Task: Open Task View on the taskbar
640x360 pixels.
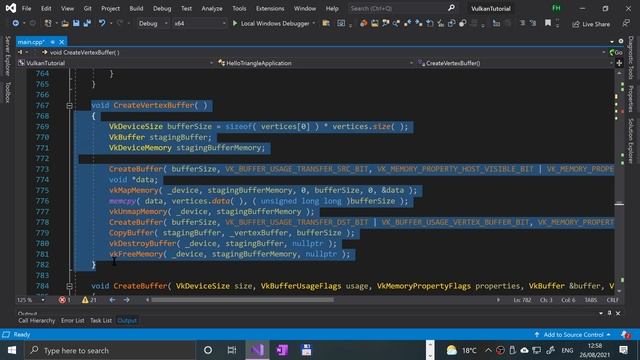Action: [x=232, y=350]
